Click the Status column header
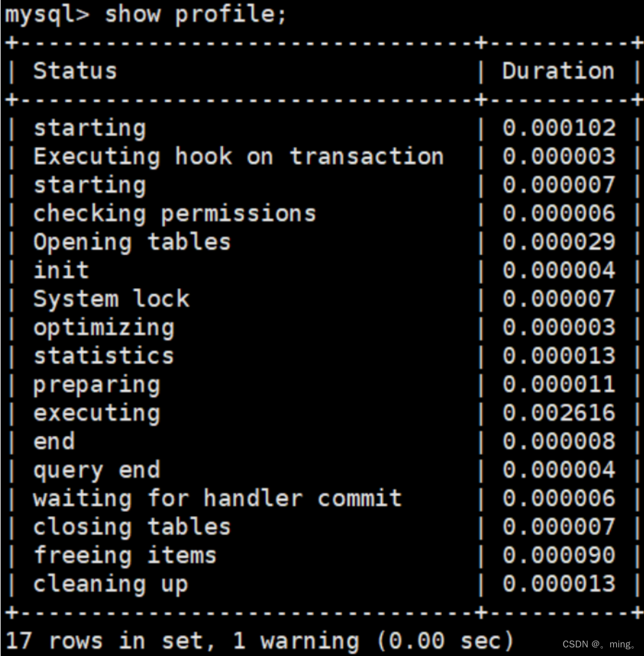 coord(74,71)
